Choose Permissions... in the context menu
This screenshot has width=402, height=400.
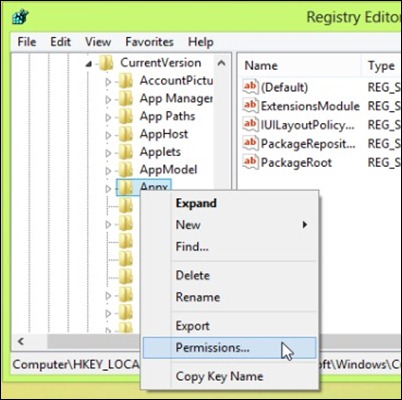click(x=230, y=348)
